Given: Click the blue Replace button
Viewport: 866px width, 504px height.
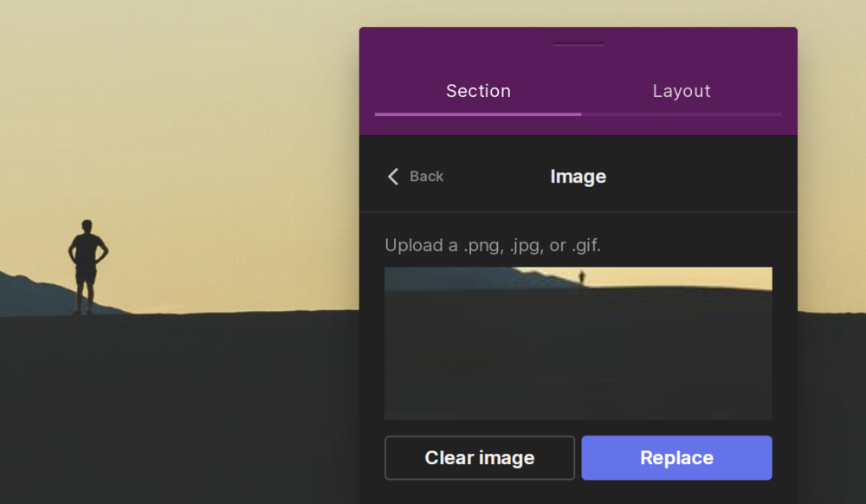Looking at the screenshot, I should pyautogui.click(x=676, y=457).
